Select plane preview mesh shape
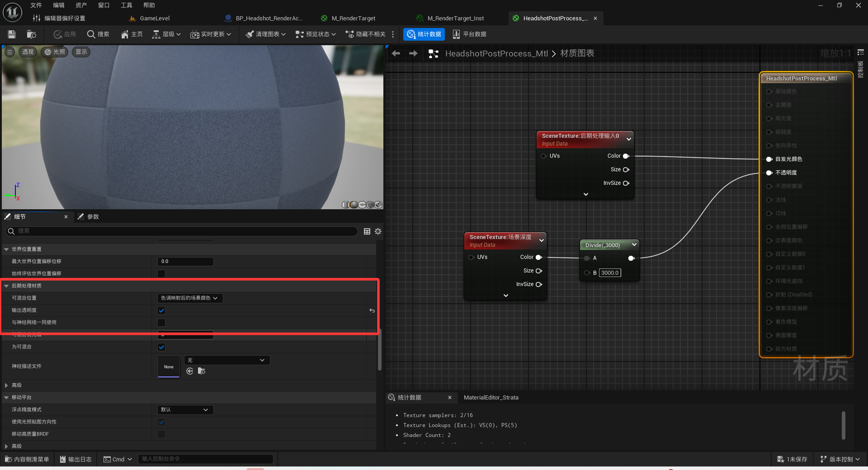 point(362,205)
